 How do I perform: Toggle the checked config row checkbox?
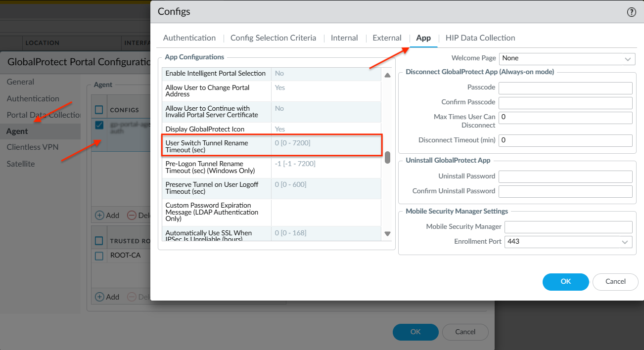coord(99,126)
